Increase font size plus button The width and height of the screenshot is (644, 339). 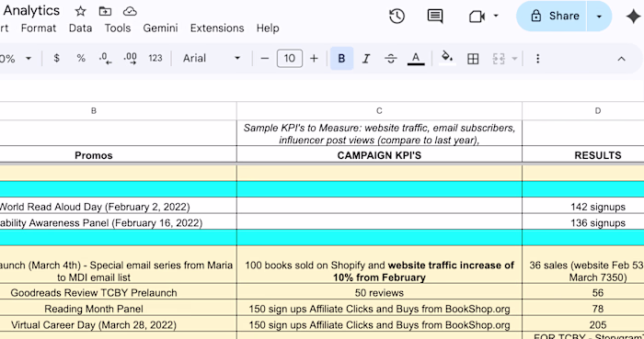[x=314, y=58]
